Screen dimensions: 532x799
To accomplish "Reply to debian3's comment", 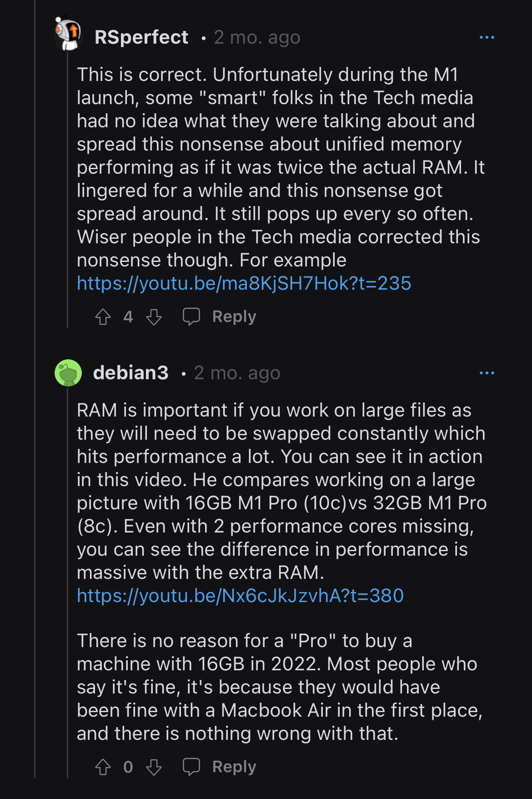I will click(234, 767).
